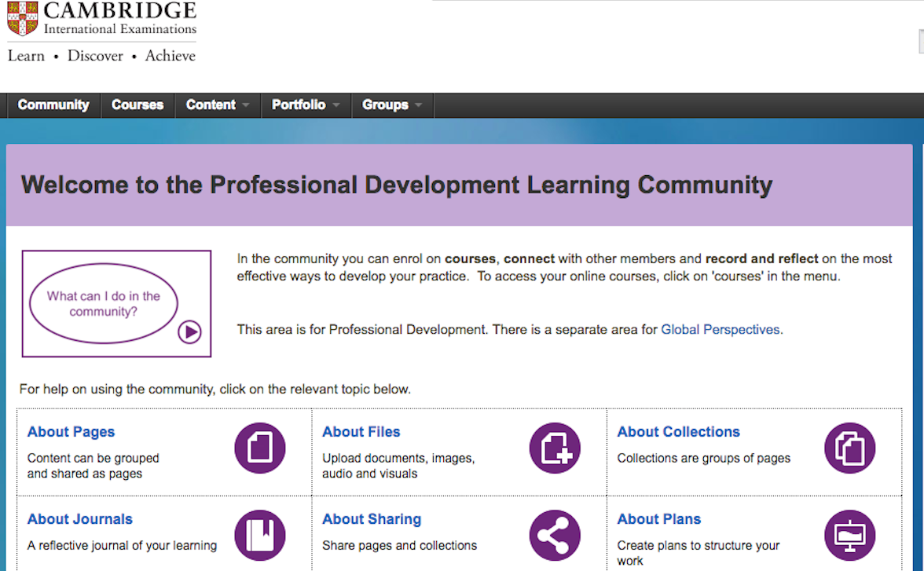Click the About Plans presentation board icon

tap(850, 535)
